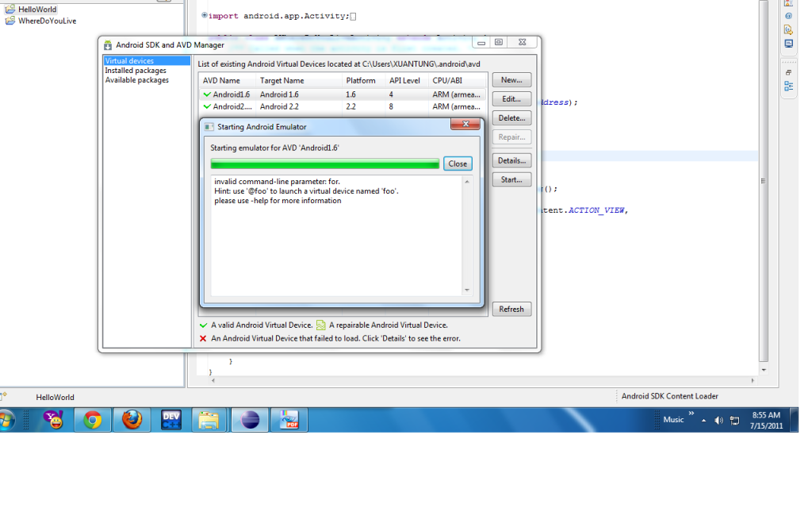Expand the folded import block in editor
Image resolution: width=812 pixels, height=508 pixels.
204,15
